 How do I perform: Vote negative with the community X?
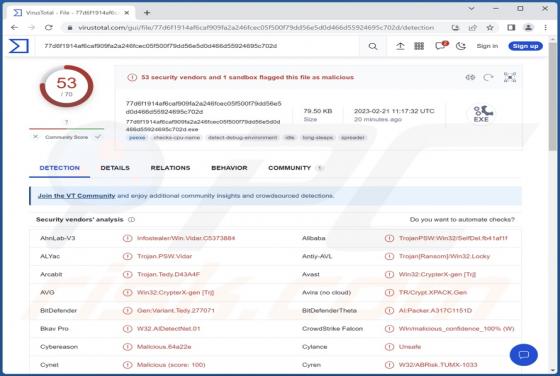pyautogui.click(x=35, y=137)
